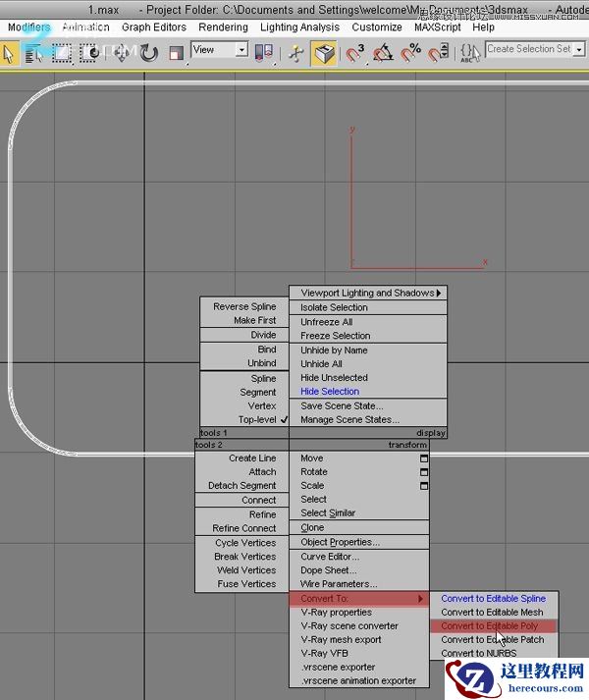Open the Customize menu

click(377, 27)
